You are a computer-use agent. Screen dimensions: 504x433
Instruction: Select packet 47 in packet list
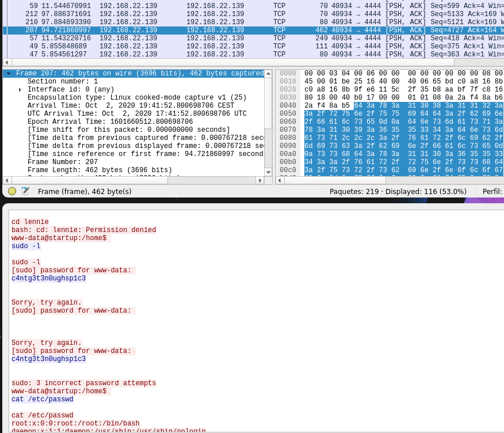pyautogui.click(x=173, y=54)
